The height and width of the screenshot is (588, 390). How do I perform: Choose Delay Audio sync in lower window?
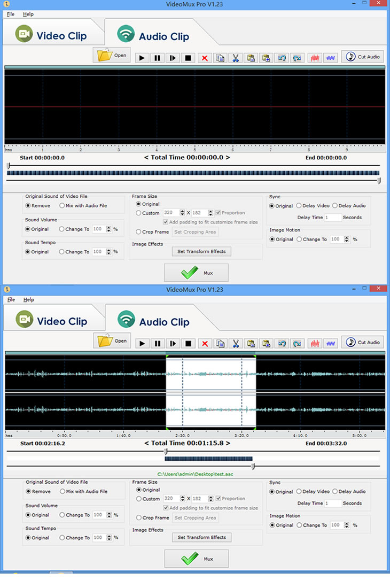(349, 491)
